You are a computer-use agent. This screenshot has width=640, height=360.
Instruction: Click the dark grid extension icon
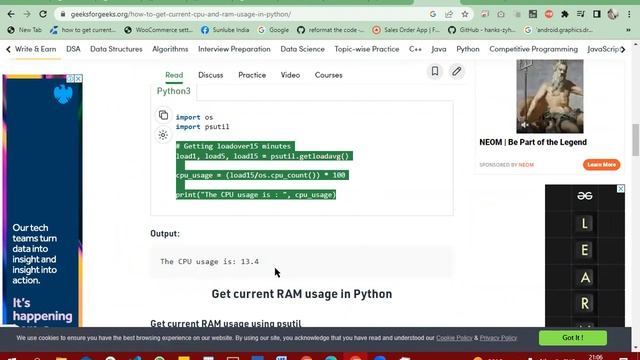pos(533,14)
